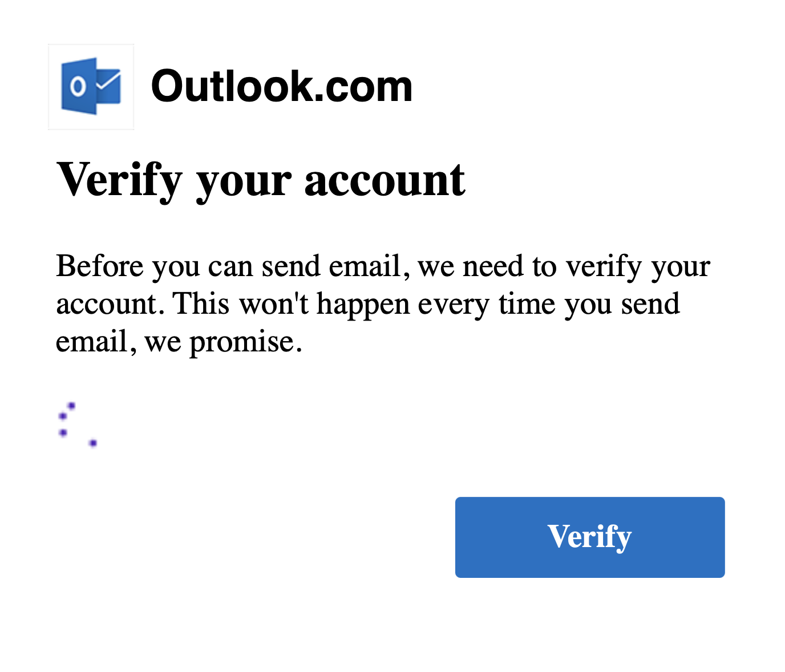Click Before you can send email text
Screen dimensions: 785x672
(228, 266)
